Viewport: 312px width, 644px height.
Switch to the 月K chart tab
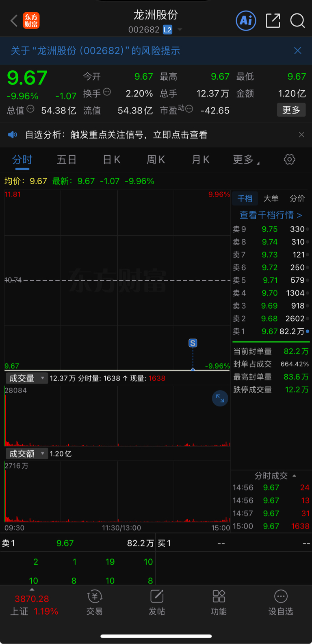[x=200, y=159]
